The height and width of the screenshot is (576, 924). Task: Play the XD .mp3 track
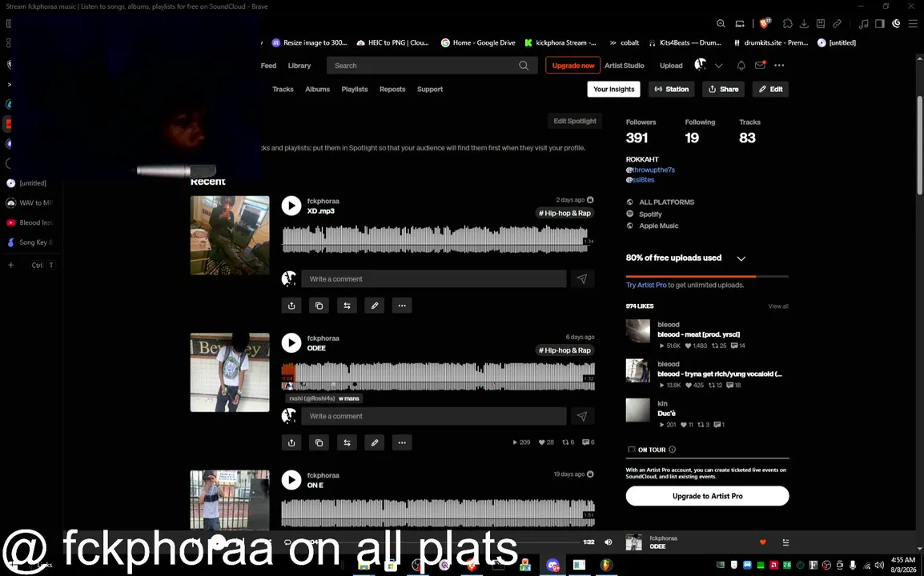click(291, 206)
